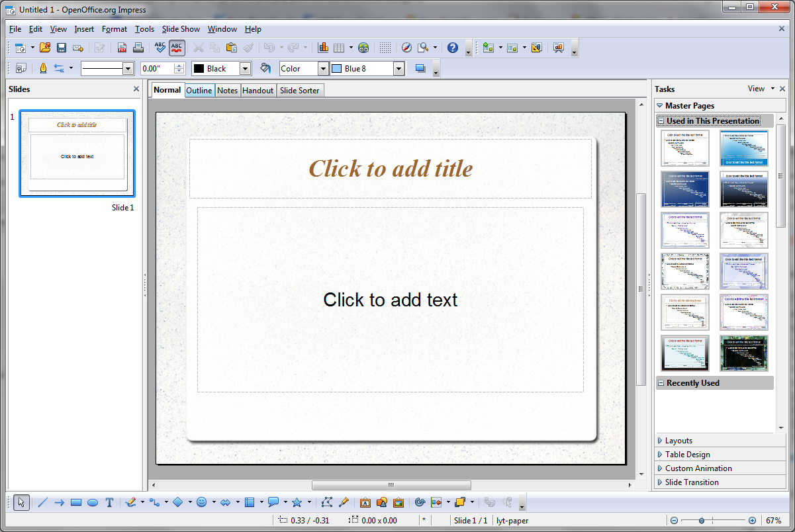Screen dimensions: 795x532
Task: Toggle AutoSpellcheck button
Action: coord(177,48)
